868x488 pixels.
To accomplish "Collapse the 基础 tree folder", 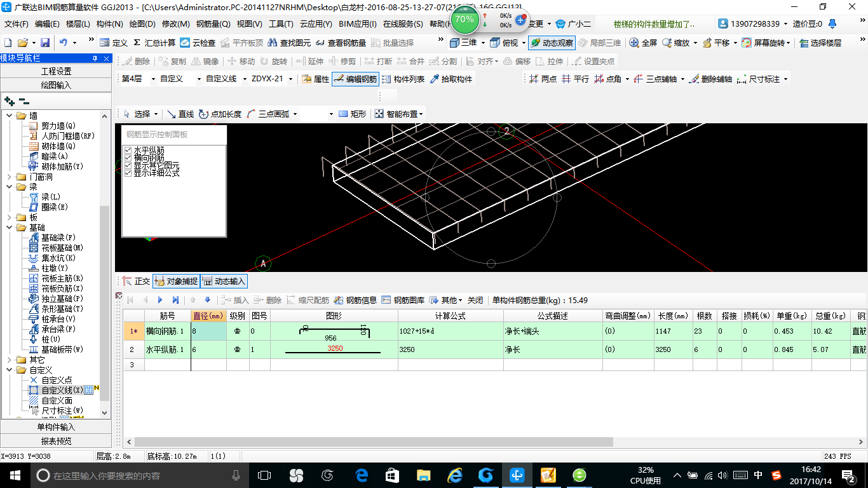I will pyautogui.click(x=10, y=227).
